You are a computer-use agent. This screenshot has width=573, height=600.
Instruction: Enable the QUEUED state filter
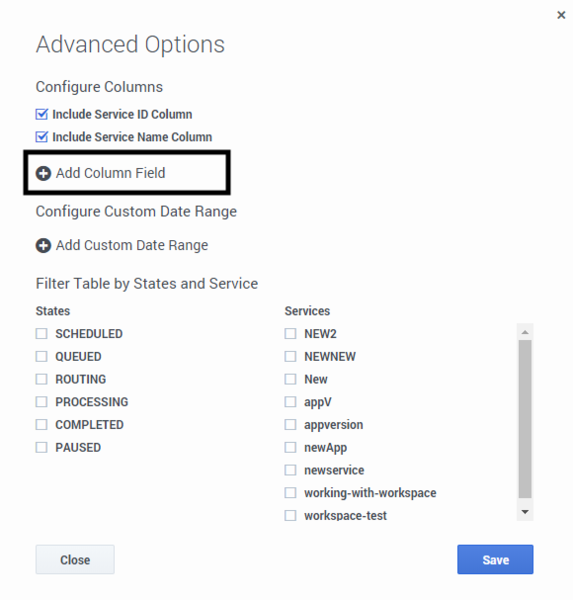(x=41, y=356)
